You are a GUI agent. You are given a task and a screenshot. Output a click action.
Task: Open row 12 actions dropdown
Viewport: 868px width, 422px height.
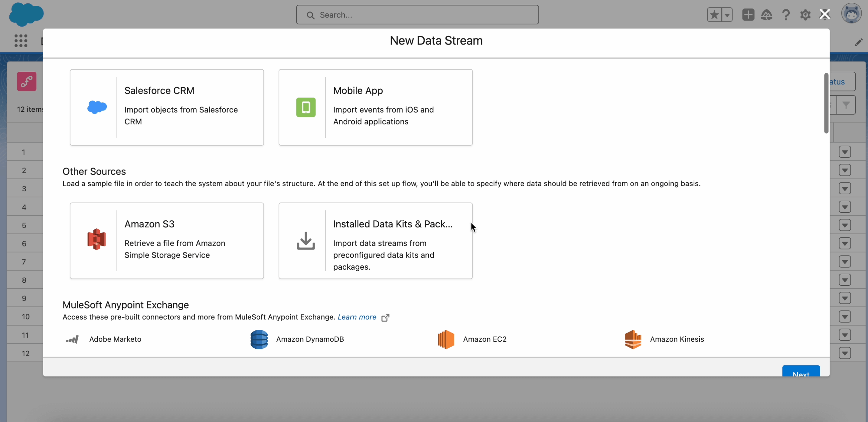844,353
